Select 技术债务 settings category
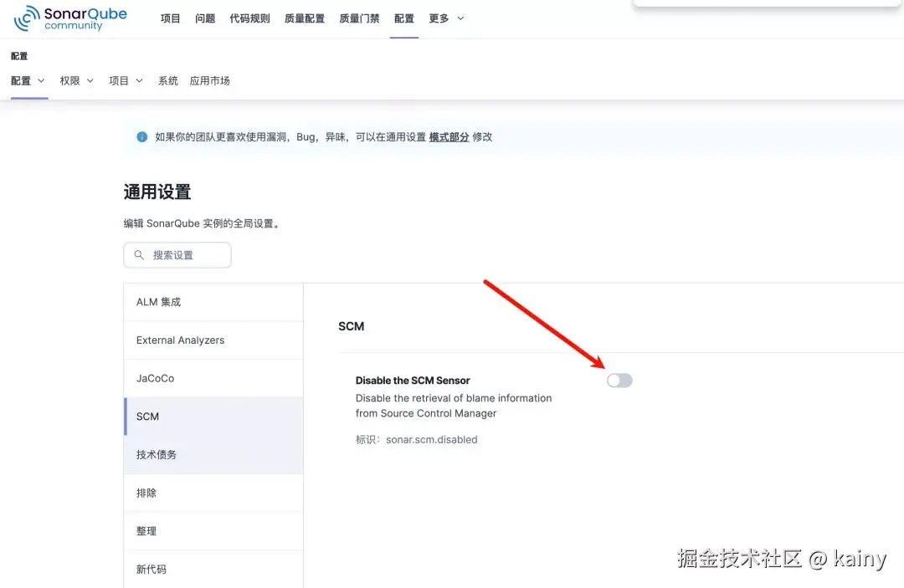The height and width of the screenshot is (588, 904). (213, 454)
